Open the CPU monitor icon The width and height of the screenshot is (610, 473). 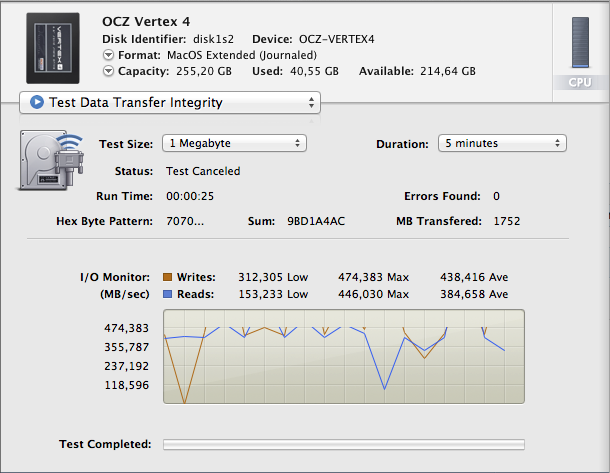580,42
